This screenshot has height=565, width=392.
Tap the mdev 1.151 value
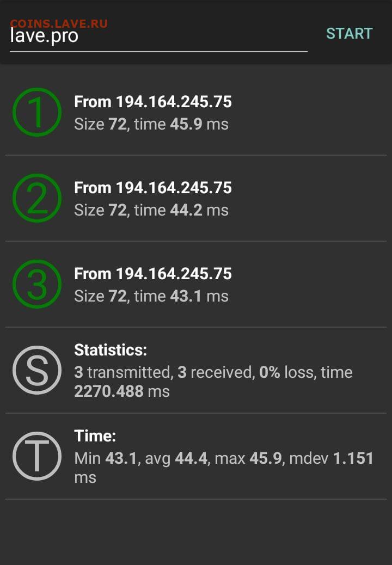pos(332,458)
